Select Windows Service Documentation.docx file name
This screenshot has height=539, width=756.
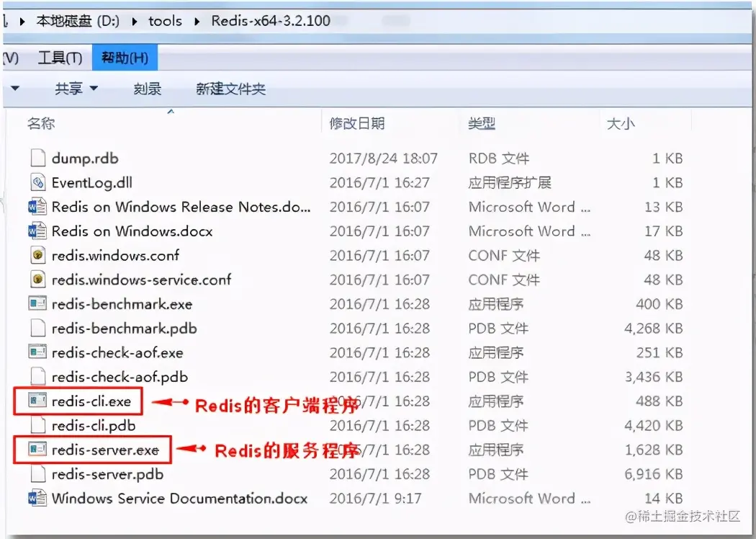[179, 498]
